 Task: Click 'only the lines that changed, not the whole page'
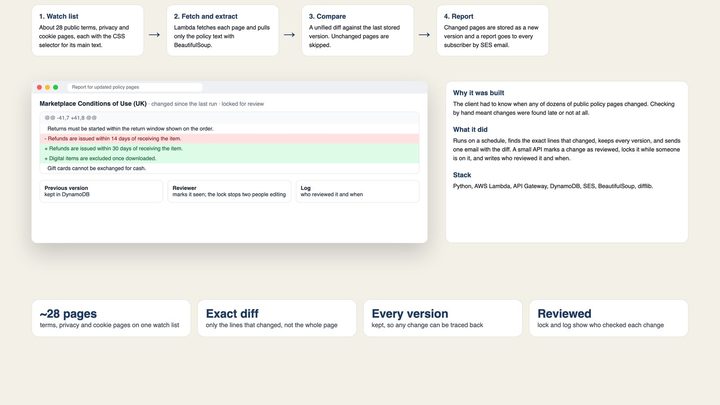coord(271,325)
